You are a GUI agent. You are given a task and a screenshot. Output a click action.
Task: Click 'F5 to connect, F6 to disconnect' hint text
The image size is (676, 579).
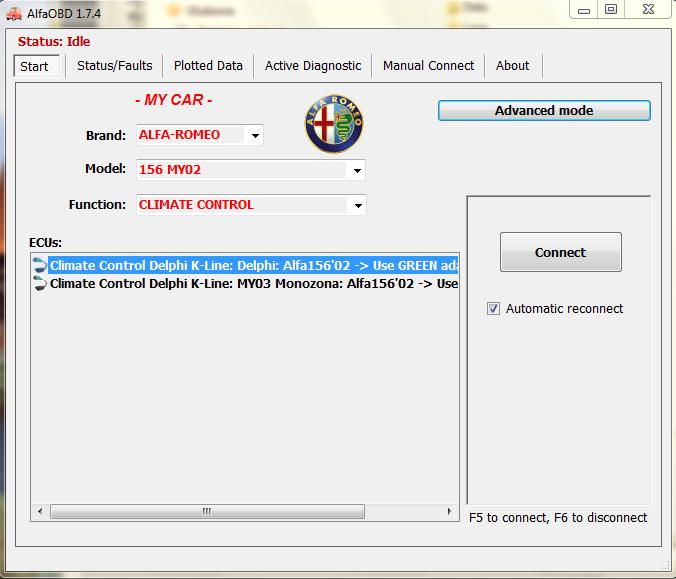[558, 517]
